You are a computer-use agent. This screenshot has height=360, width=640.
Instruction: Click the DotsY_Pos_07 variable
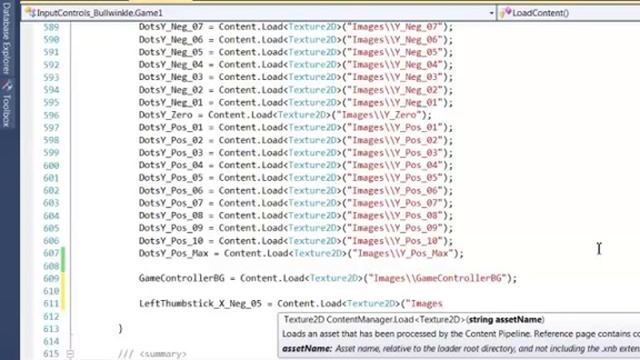coord(171,203)
